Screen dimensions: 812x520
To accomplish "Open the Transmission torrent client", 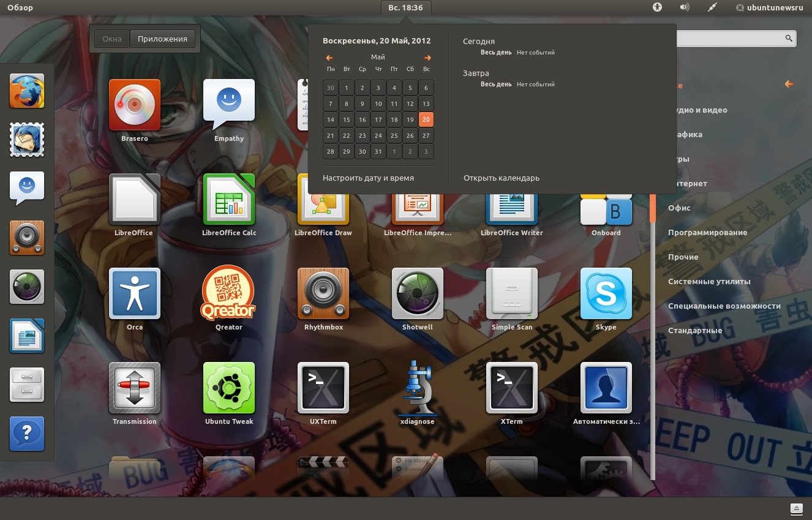I will coord(135,388).
